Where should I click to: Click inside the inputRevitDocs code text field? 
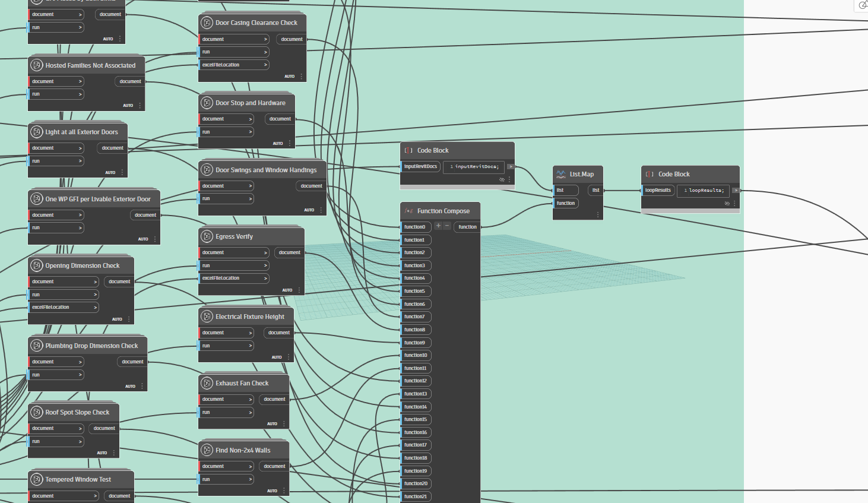(x=473, y=167)
